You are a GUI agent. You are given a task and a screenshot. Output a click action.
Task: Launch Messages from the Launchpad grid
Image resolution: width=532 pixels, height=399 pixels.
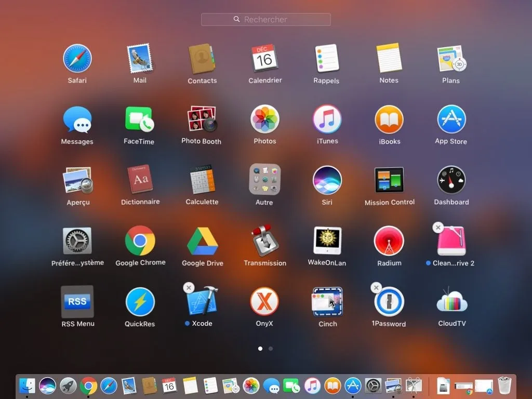[x=77, y=119]
